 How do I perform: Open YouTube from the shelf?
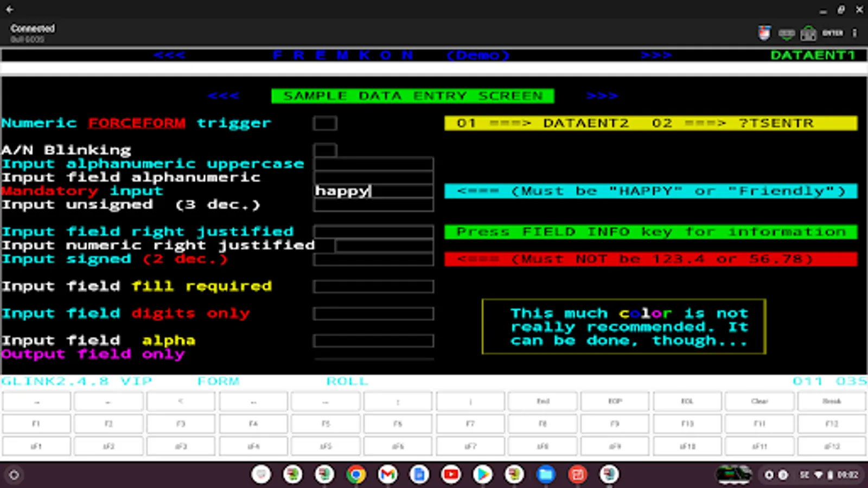450,475
